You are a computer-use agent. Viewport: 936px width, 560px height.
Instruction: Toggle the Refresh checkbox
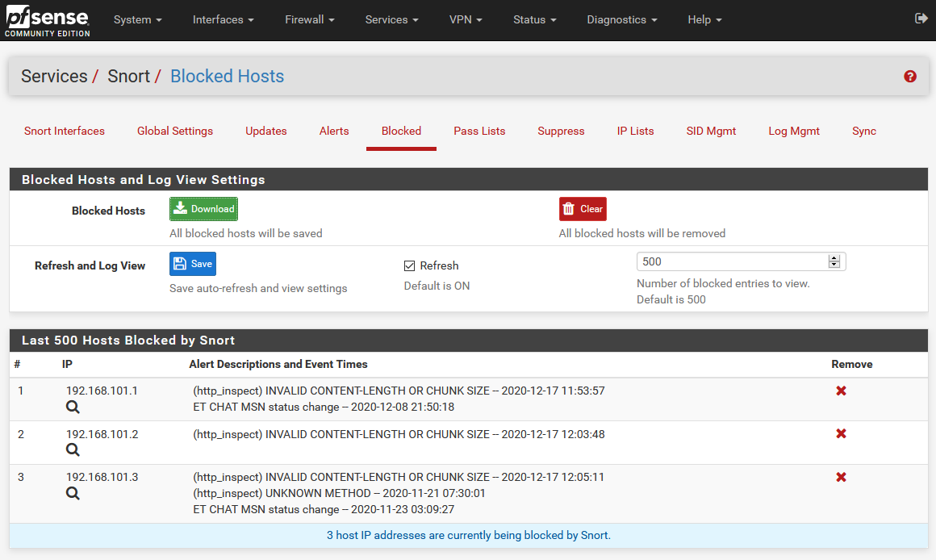coord(410,265)
